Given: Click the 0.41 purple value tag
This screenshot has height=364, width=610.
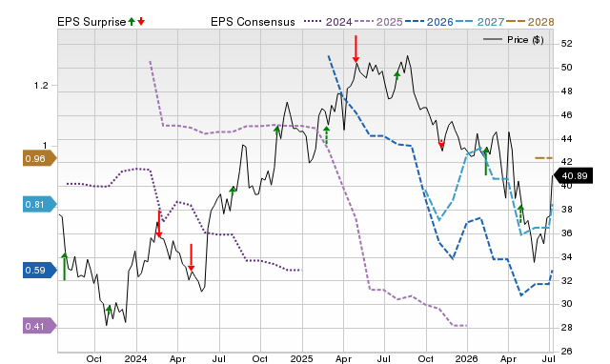Looking at the screenshot, I should coord(40,326).
